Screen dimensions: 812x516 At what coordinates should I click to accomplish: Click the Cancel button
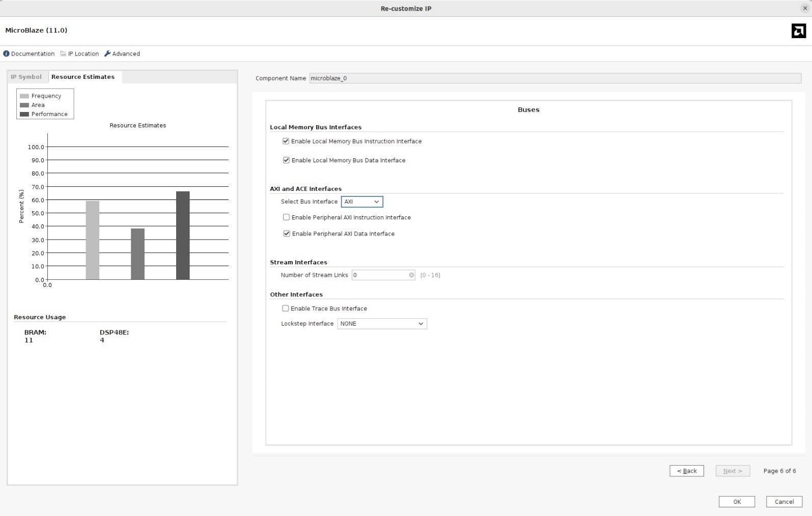coord(784,501)
